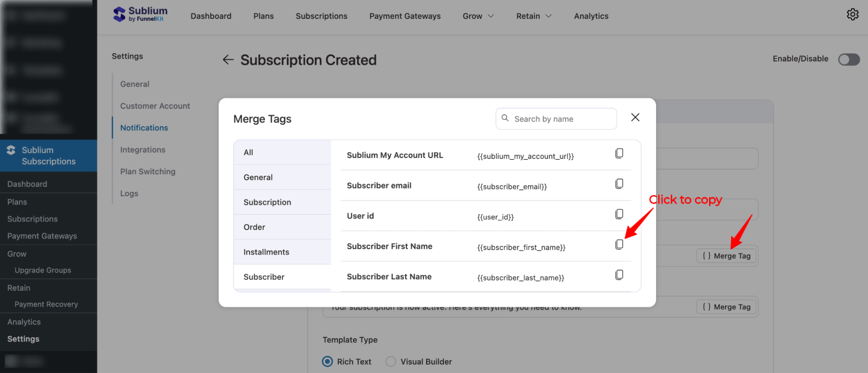Select the General merge tag category
The image size is (868, 373).
point(282,177)
